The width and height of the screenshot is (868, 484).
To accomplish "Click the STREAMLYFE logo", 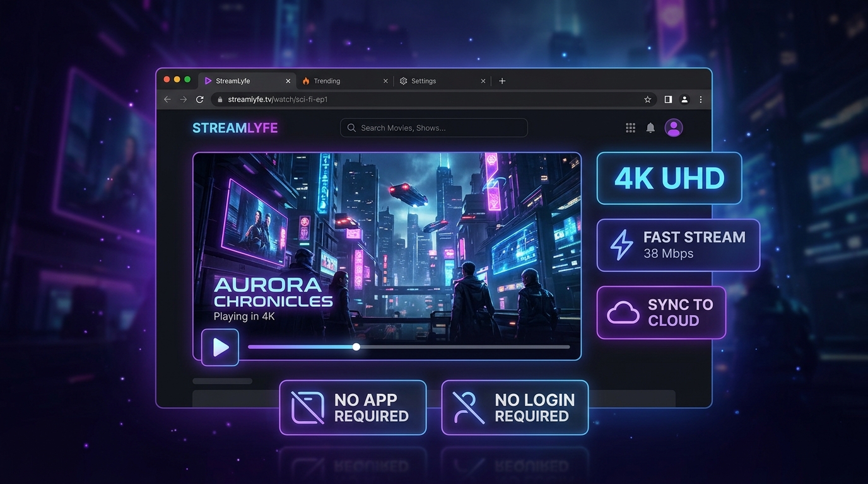I will 235,128.
